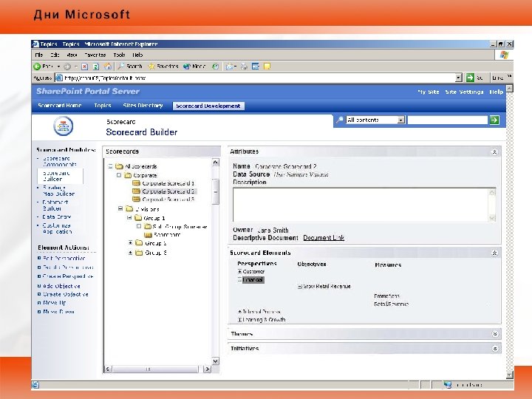
Task: Click the All Scorecards folder icon
Action: point(119,166)
